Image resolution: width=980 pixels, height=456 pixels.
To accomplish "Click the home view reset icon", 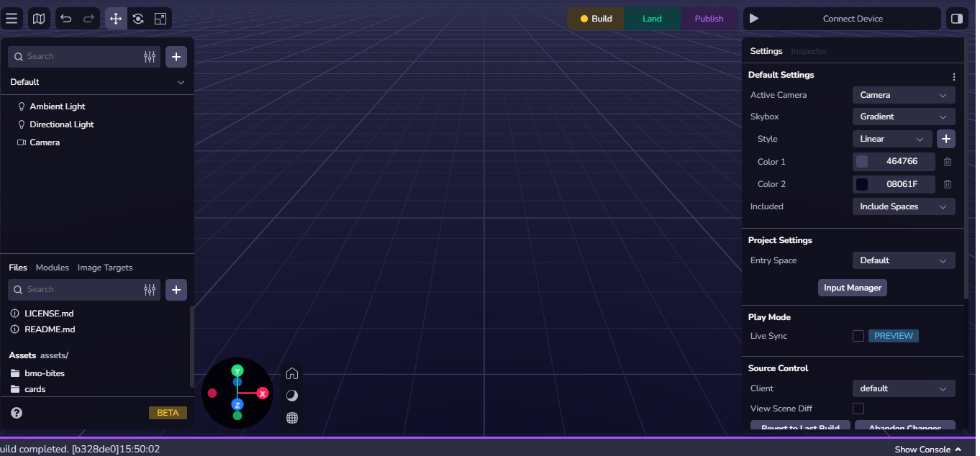I will (292, 373).
